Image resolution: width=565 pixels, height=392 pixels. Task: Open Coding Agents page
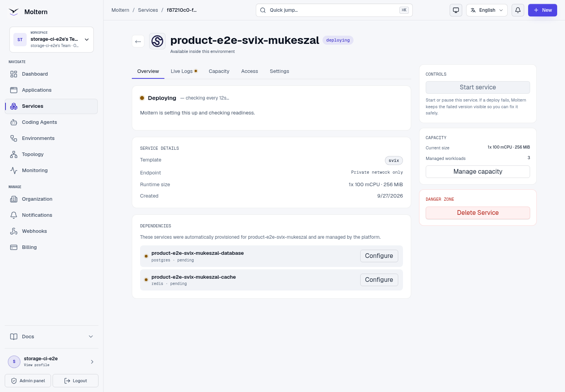[x=51, y=122]
